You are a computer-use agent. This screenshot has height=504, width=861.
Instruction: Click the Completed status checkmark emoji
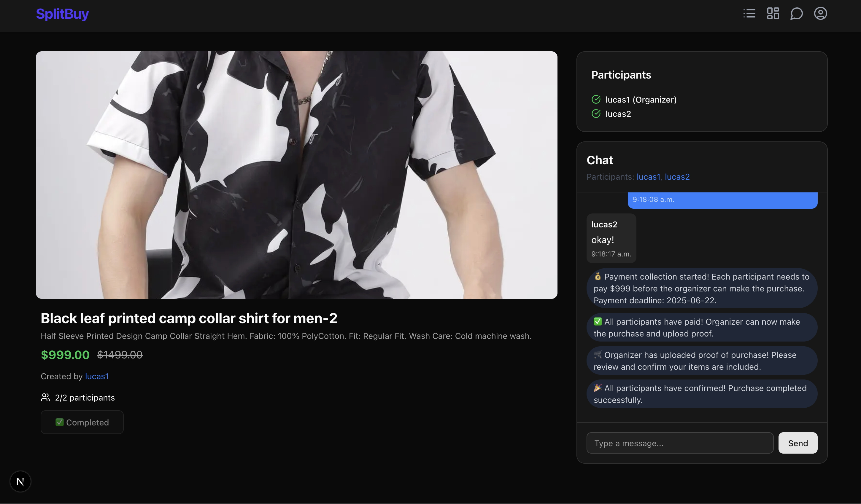59,422
